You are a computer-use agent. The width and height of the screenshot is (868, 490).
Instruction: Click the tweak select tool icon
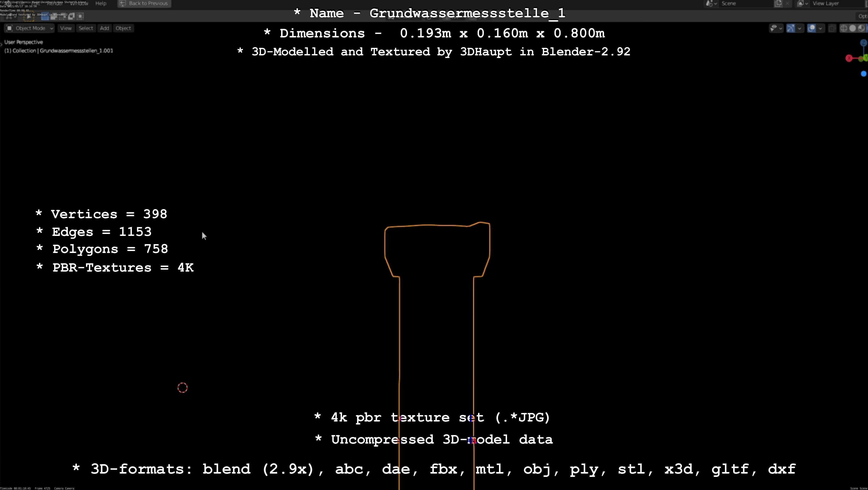click(x=29, y=16)
